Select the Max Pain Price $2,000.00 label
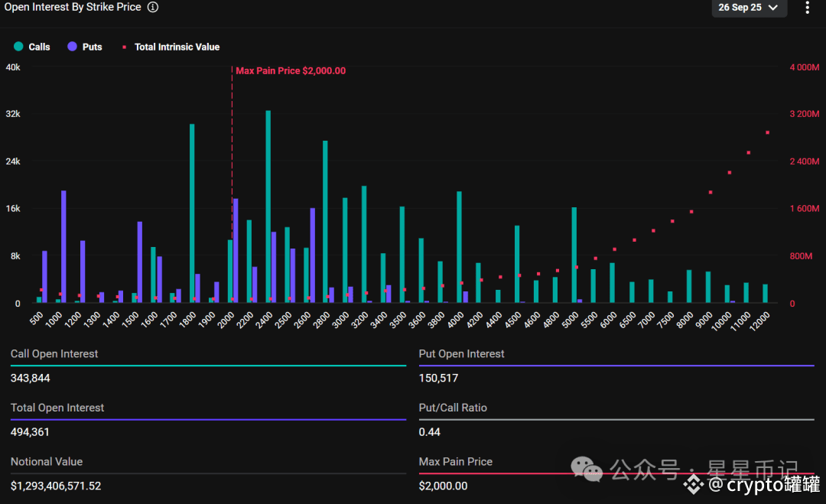Image resolution: width=826 pixels, height=504 pixels. coord(291,71)
